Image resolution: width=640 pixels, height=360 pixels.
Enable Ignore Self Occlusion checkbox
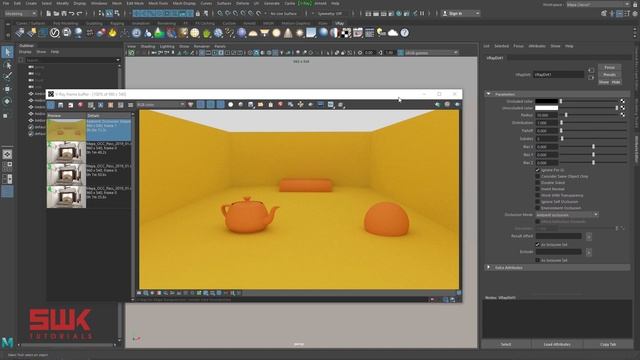538,202
